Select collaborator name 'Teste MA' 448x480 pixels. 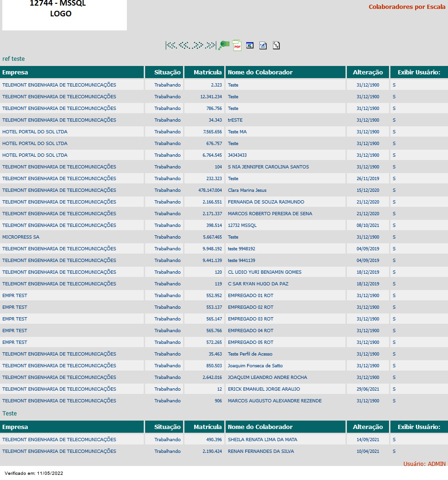237,131
